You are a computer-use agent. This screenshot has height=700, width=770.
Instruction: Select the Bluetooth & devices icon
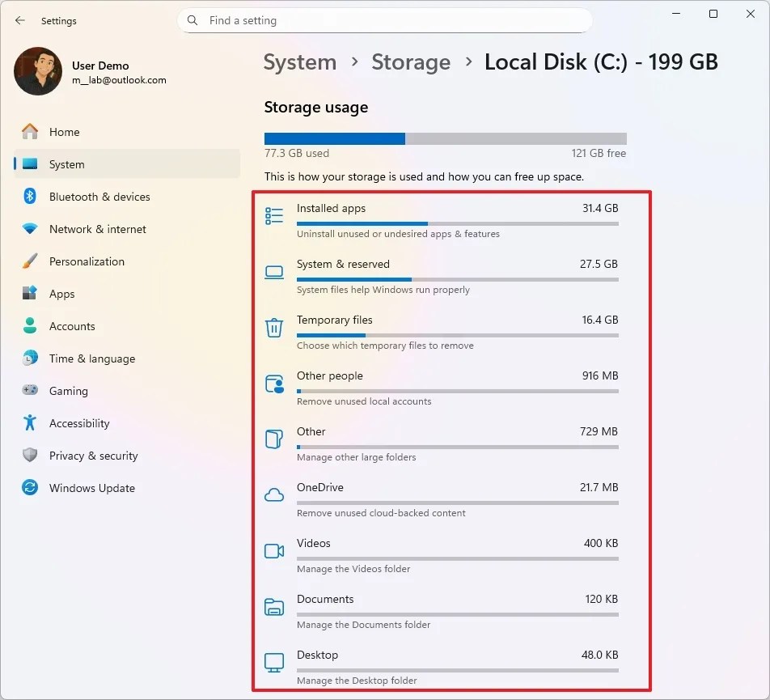click(30, 197)
